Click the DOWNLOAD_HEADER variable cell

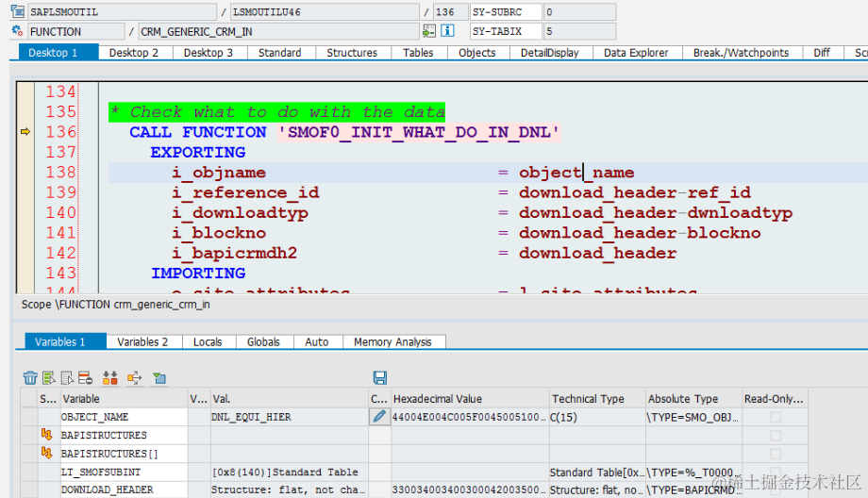point(124,490)
